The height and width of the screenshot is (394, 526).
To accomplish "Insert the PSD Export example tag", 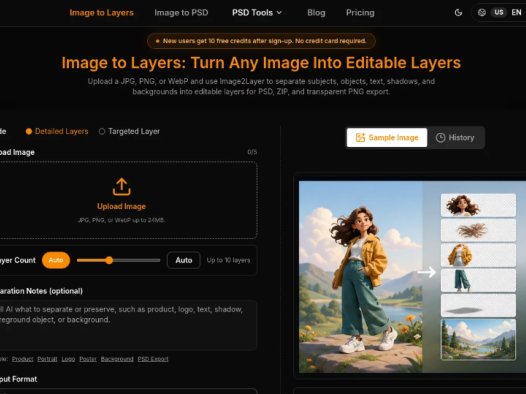I will coord(153,359).
